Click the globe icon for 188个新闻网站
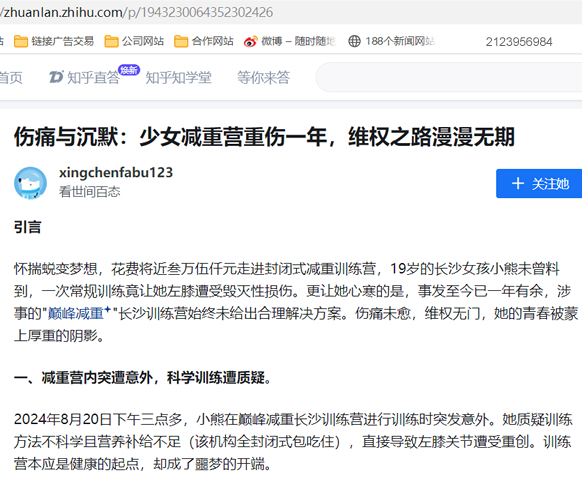The image size is (582, 480). click(x=354, y=41)
